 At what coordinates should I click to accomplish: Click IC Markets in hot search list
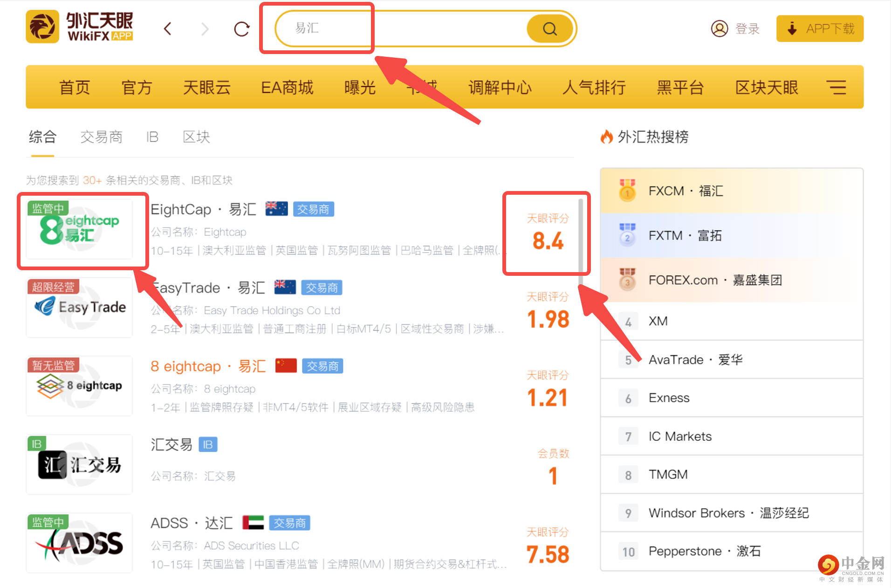coord(680,437)
